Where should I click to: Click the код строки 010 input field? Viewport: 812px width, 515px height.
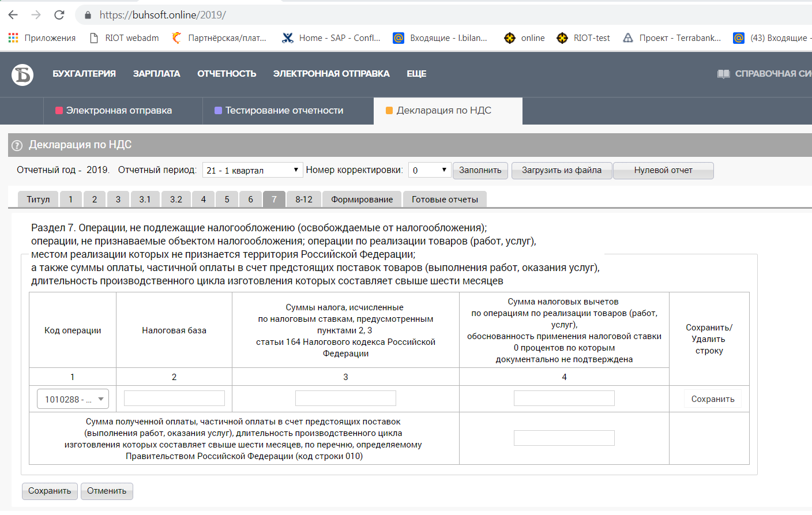tap(564, 438)
